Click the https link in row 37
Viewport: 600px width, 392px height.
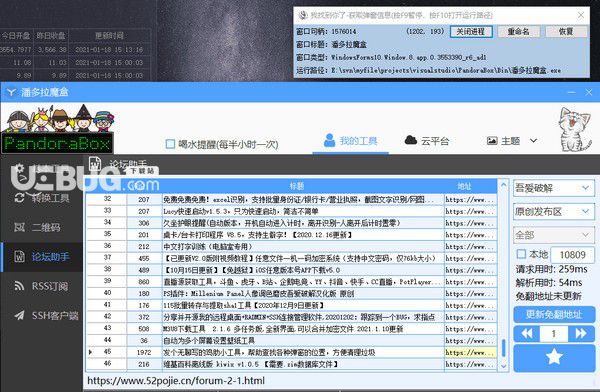[470, 258]
